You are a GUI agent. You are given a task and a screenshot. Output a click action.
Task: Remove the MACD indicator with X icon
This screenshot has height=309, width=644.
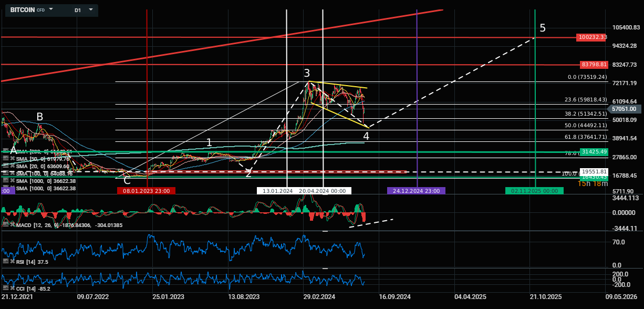pos(11,224)
